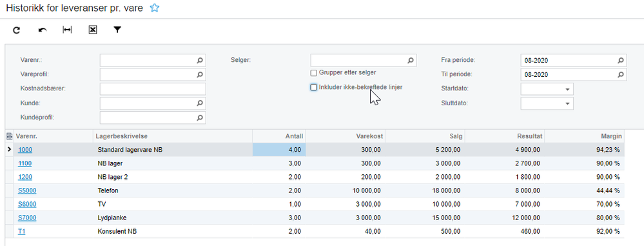Click the undo arrow icon
644x246 pixels.
43,30
